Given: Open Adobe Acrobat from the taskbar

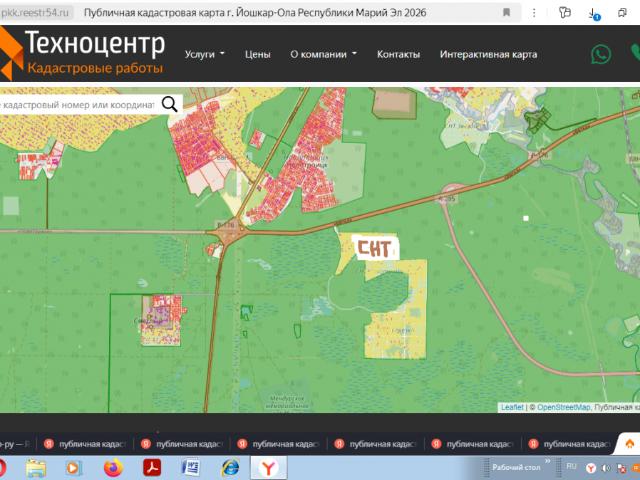Looking at the screenshot, I should coord(152,468).
